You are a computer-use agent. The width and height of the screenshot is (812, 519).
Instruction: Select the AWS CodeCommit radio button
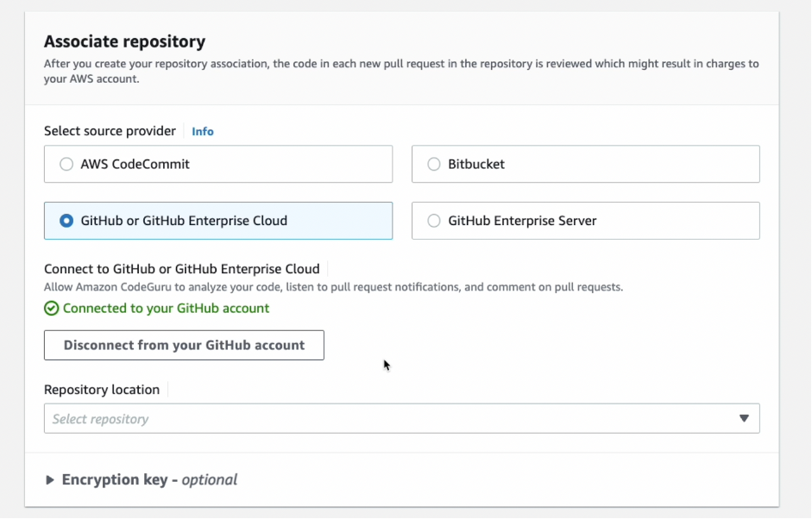66,164
